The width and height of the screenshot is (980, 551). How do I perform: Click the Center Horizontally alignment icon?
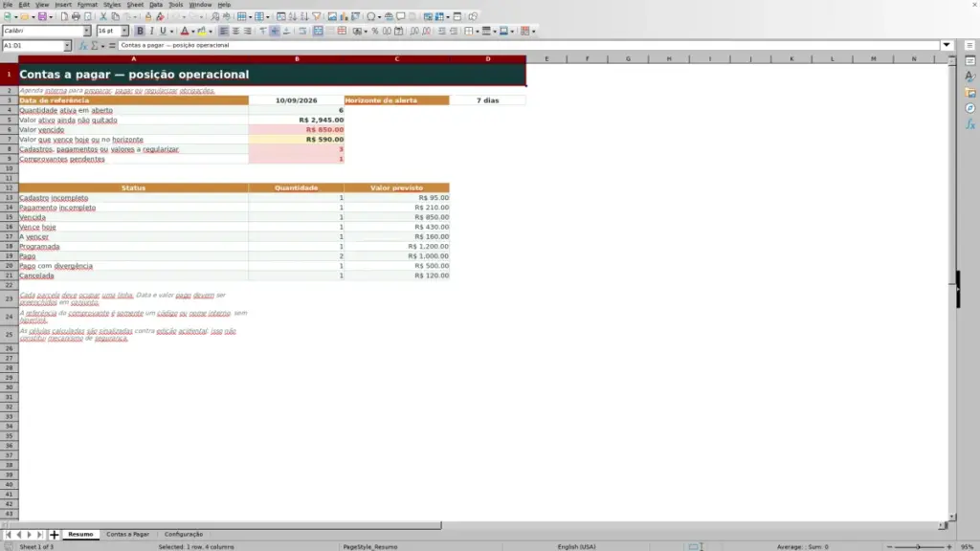235,32
